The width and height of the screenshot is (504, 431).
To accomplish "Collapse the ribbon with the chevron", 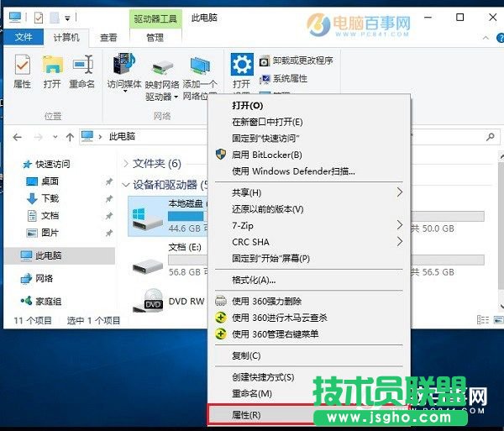I will pyautogui.click(x=486, y=38).
